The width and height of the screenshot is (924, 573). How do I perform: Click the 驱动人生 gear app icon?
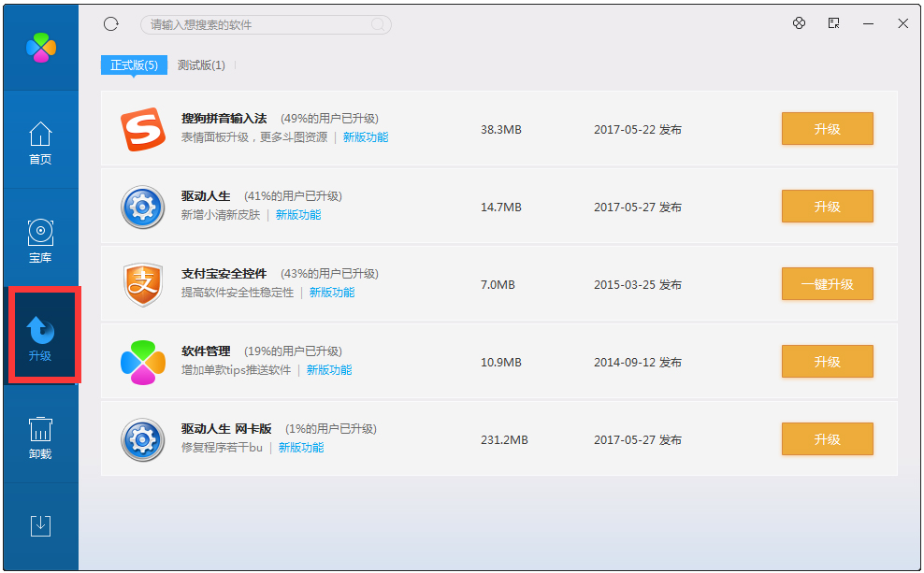[x=142, y=207]
